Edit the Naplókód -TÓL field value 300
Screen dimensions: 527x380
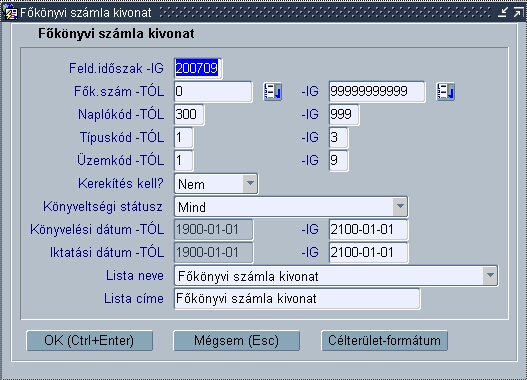pos(189,115)
